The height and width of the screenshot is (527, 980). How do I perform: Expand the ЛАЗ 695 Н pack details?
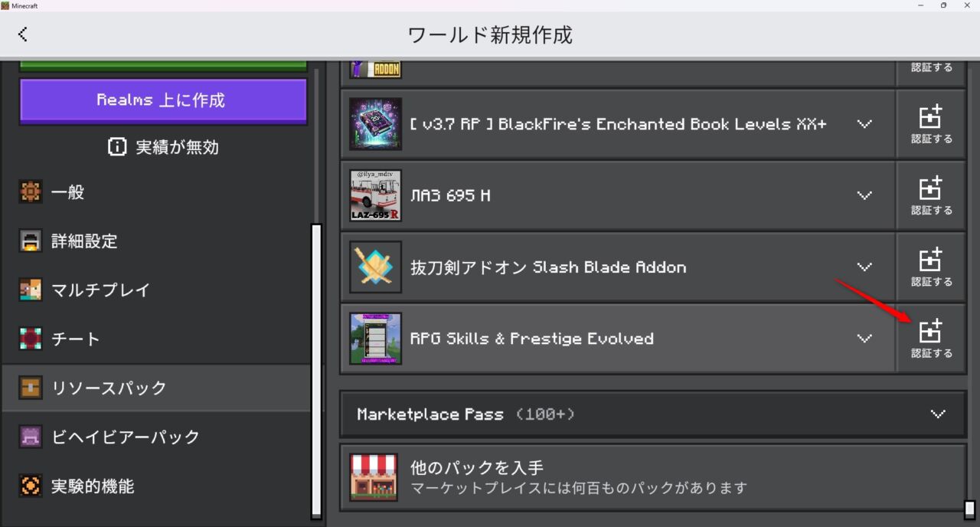coord(864,195)
